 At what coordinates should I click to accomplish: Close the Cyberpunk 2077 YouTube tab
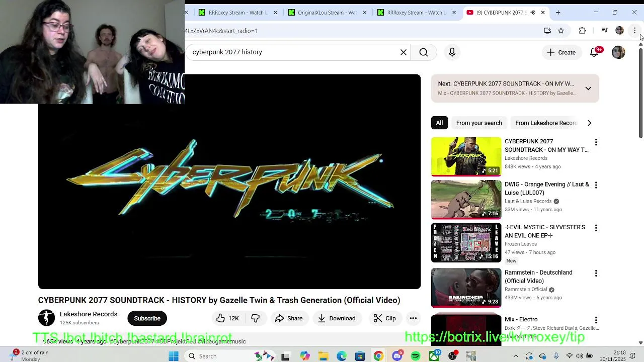[543, 13]
